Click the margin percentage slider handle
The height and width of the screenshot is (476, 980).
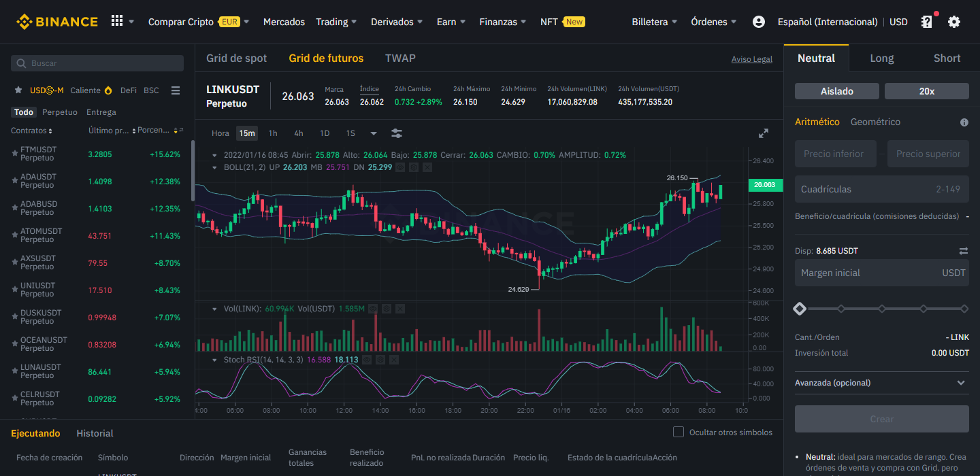pyautogui.click(x=800, y=309)
